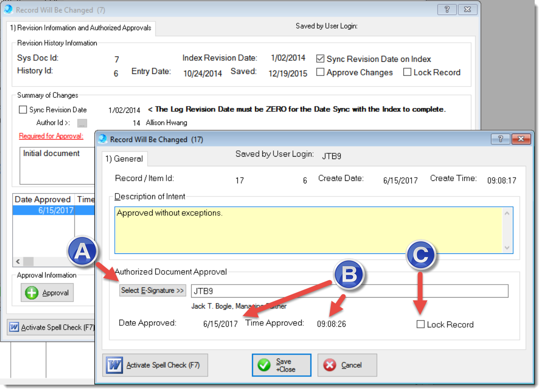
Task: Activate Spell Check in the front dialog
Action: pyautogui.click(x=155, y=365)
